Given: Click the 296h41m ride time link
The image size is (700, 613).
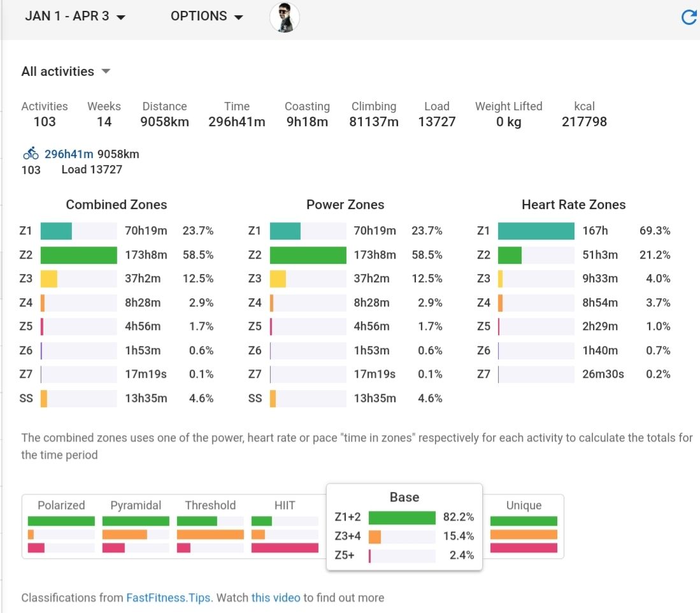Looking at the screenshot, I should pyautogui.click(x=69, y=154).
